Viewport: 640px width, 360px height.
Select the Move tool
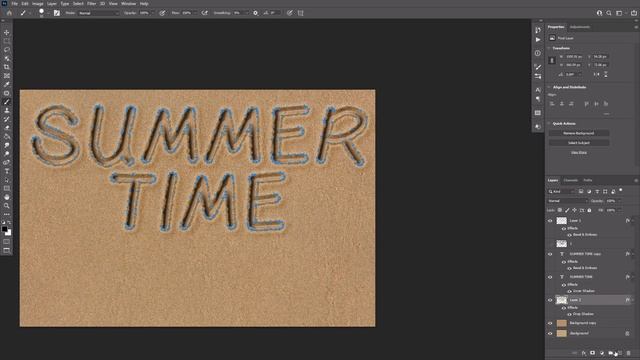click(x=7, y=32)
